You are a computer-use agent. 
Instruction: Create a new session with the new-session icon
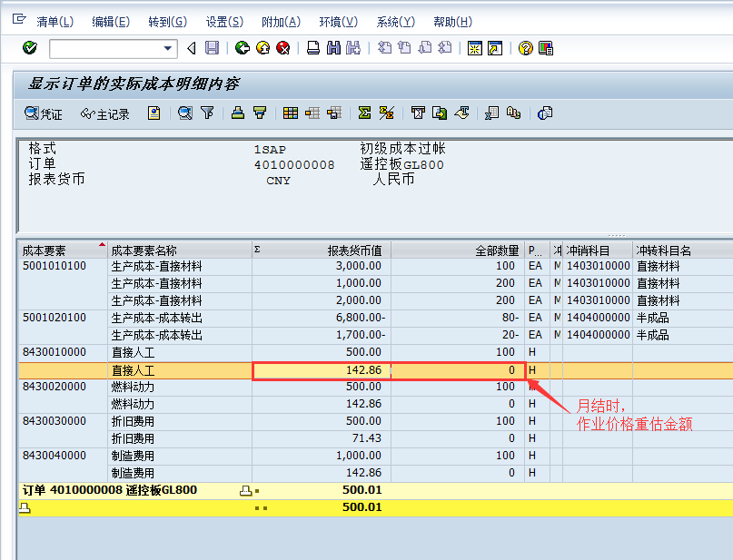pyautogui.click(x=474, y=50)
